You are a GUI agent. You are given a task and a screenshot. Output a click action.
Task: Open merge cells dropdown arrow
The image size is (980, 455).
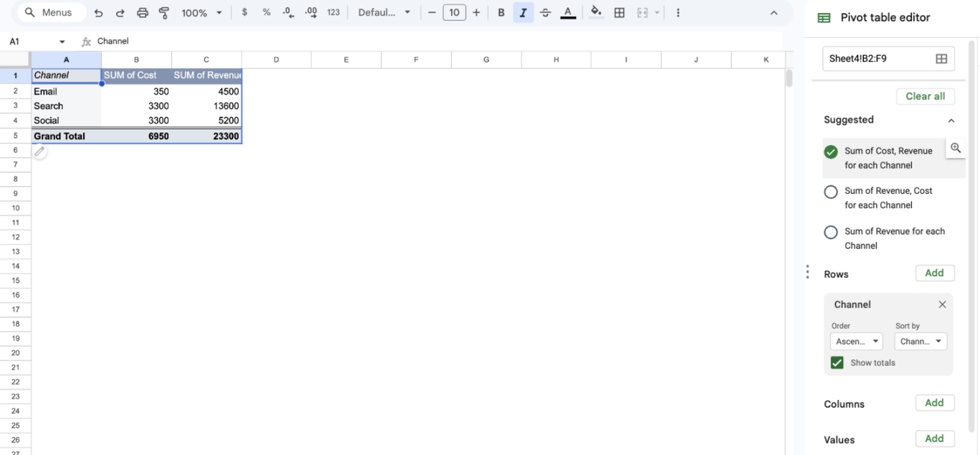pyautogui.click(x=656, y=13)
